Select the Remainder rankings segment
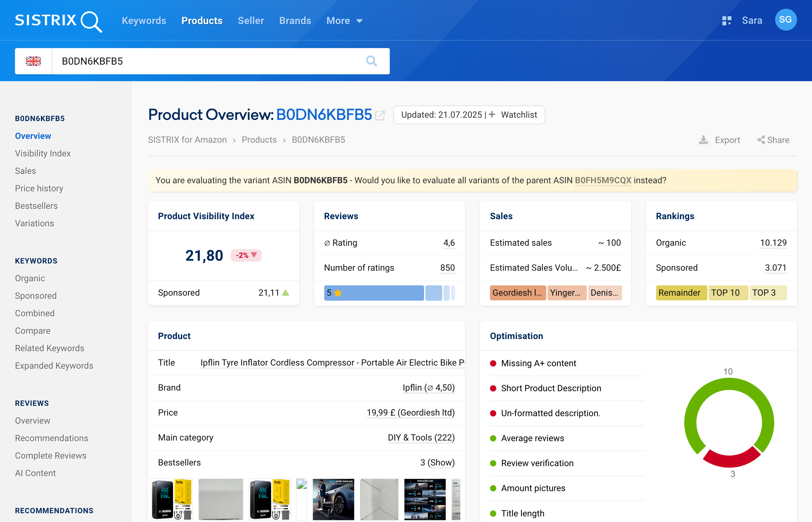This screenshot has height=522, width=812. 681,293
